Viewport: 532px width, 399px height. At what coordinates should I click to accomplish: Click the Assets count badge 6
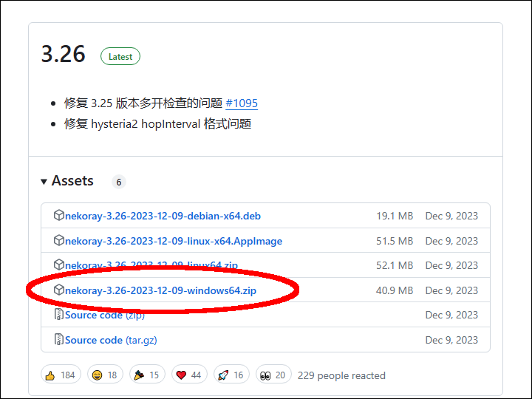119,183
